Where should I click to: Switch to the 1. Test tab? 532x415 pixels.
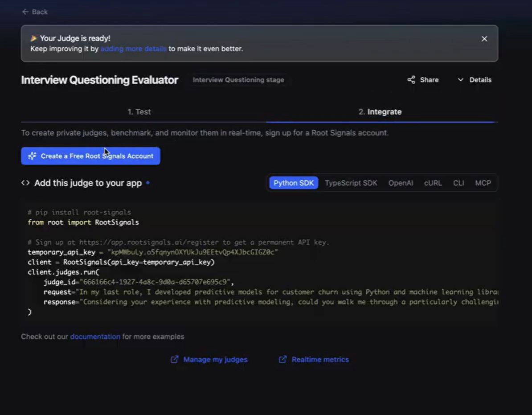coord(139,111)
